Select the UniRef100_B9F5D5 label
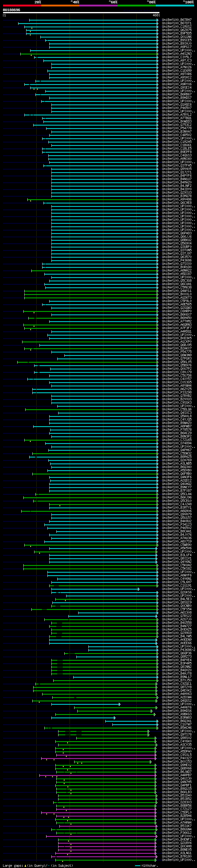Image resolution: width=197 pixels, height=868 pixels. 177,33
